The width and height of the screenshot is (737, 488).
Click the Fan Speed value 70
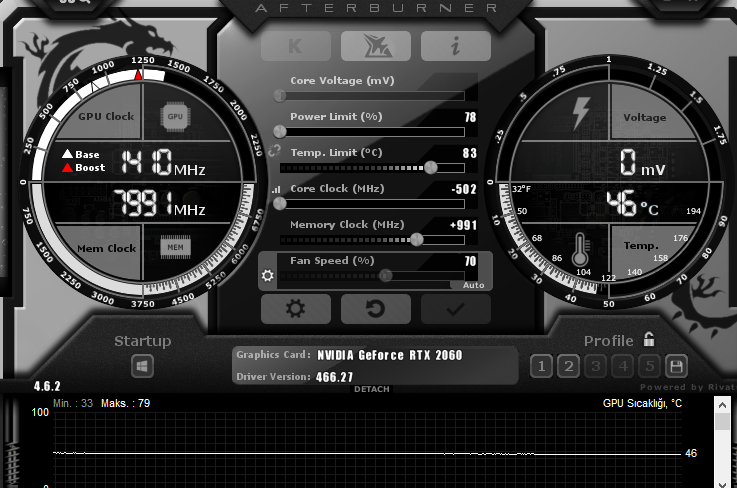[470, 261]
